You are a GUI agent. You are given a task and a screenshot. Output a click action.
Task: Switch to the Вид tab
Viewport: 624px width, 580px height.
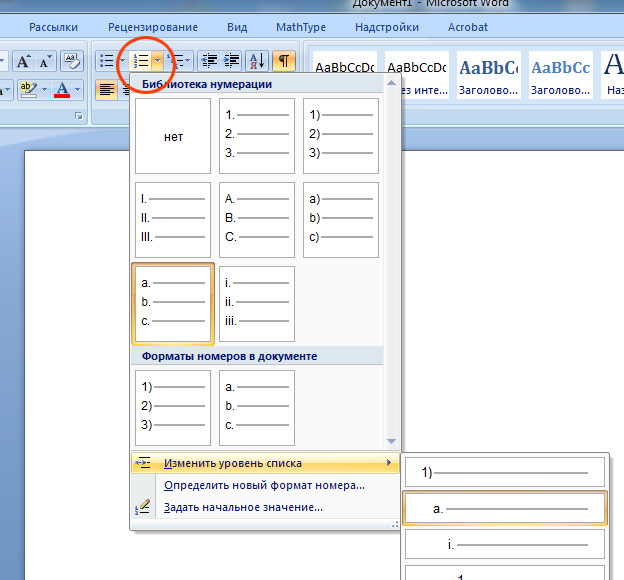coord(237,27)
